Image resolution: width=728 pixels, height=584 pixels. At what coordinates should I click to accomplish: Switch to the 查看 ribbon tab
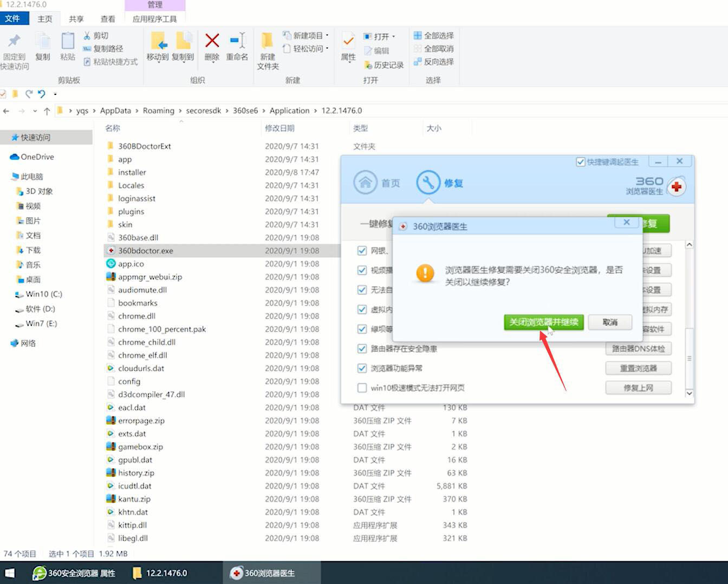(x=108, y=19)
